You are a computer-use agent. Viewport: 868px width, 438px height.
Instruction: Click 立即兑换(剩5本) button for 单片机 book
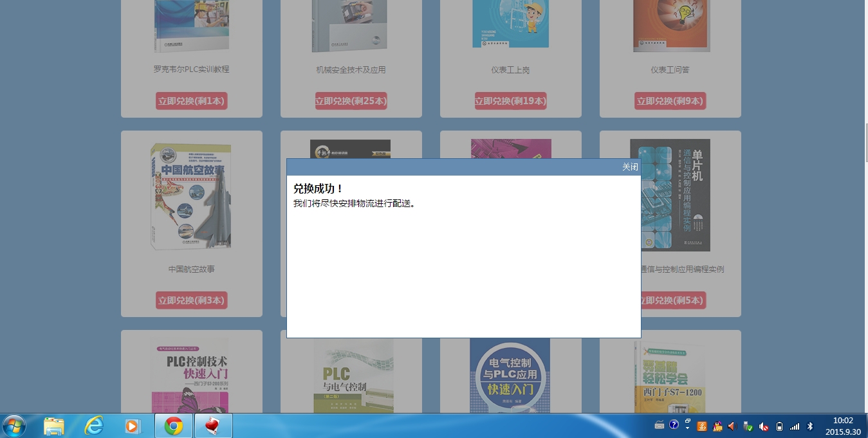[x=672, y=300]
